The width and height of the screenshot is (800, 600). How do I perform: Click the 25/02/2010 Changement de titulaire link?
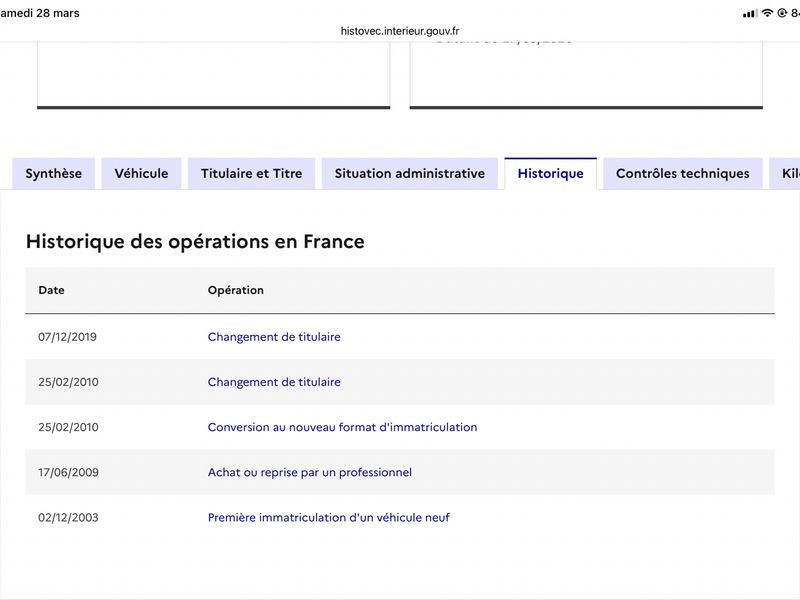click(274, 382)
